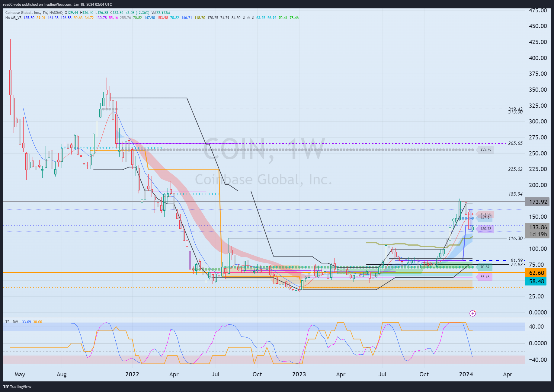Click the 300.00 price axis tick
This screenshot has height=392, width=554.
coord(538,121)
